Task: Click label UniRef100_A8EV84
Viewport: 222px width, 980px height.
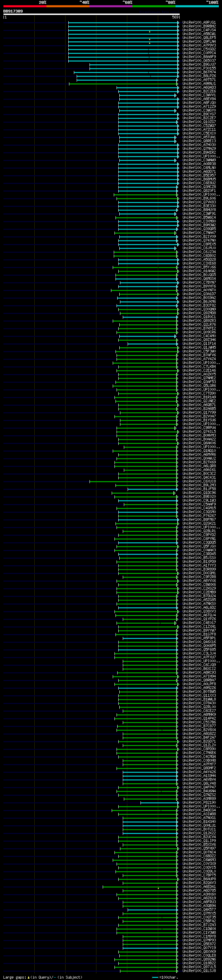Action: [x=199, y=99]
